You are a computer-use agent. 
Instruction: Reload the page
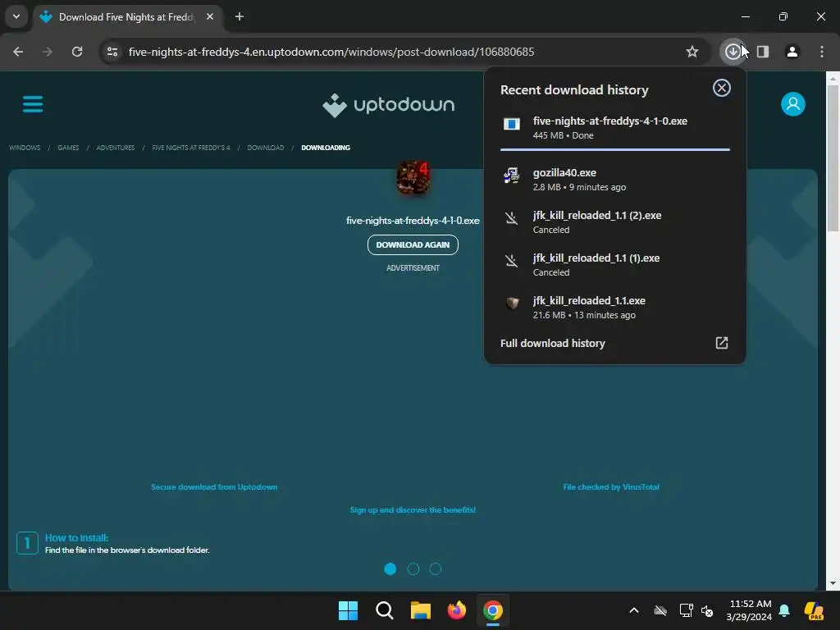(77, 52)
